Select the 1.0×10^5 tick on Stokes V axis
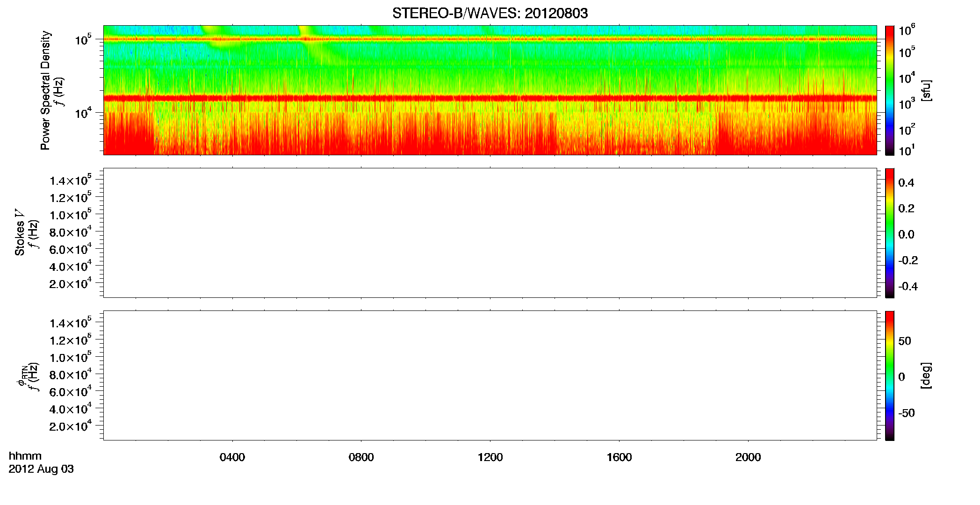 [x=71, y=215]
